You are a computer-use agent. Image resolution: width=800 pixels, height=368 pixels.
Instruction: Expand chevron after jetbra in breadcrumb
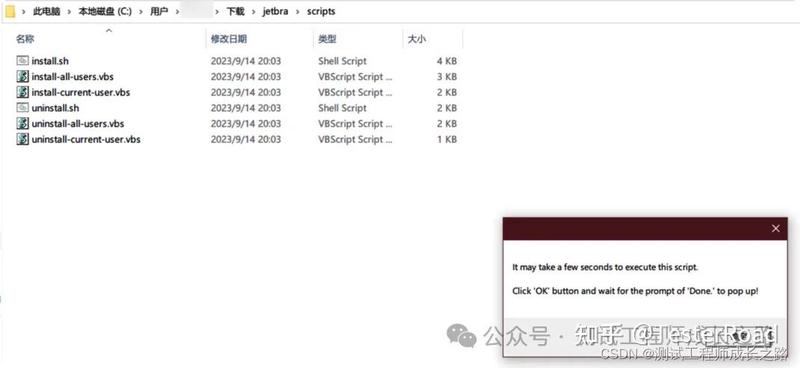[297, 11]
